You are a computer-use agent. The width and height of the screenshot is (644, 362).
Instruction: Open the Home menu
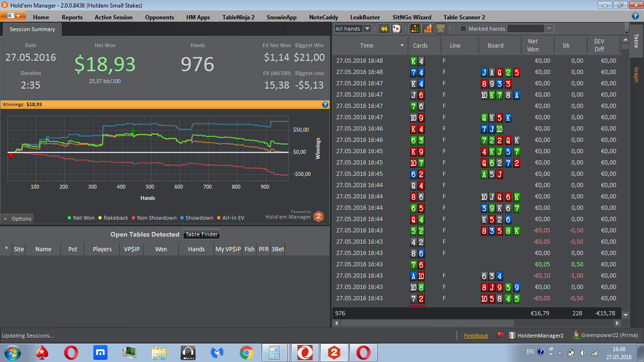coord(41,17)
